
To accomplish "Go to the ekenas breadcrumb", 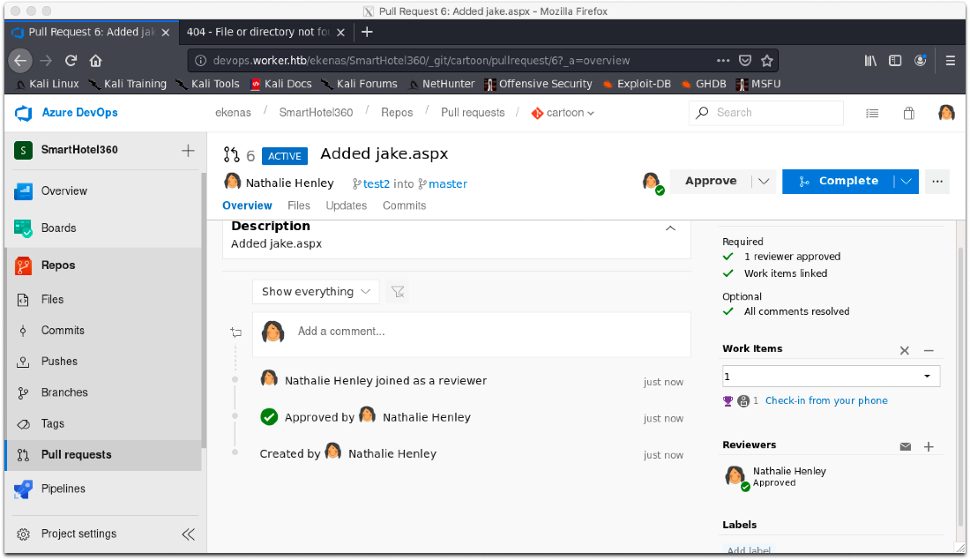I will 233,113.
